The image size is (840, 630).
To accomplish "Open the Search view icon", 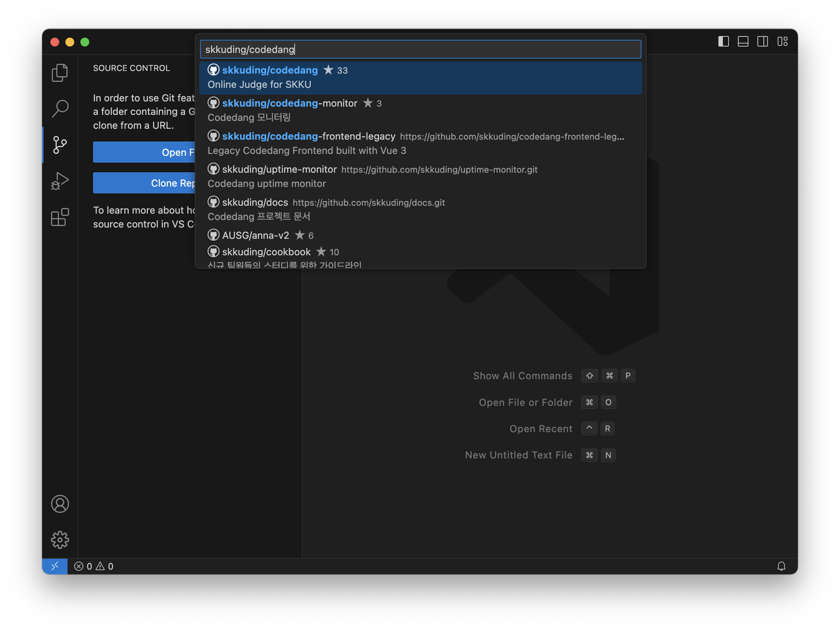I will [x=60, y=109].
